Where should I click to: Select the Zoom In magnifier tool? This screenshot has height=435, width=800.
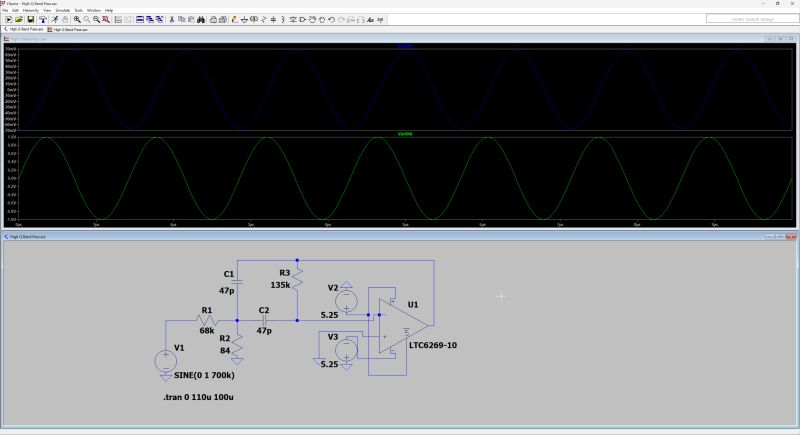click(77, 19)
